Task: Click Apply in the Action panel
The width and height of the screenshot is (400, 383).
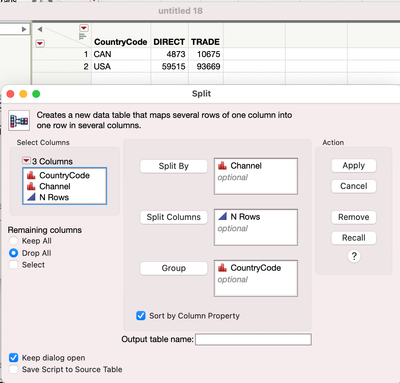Action: [354, 166]
